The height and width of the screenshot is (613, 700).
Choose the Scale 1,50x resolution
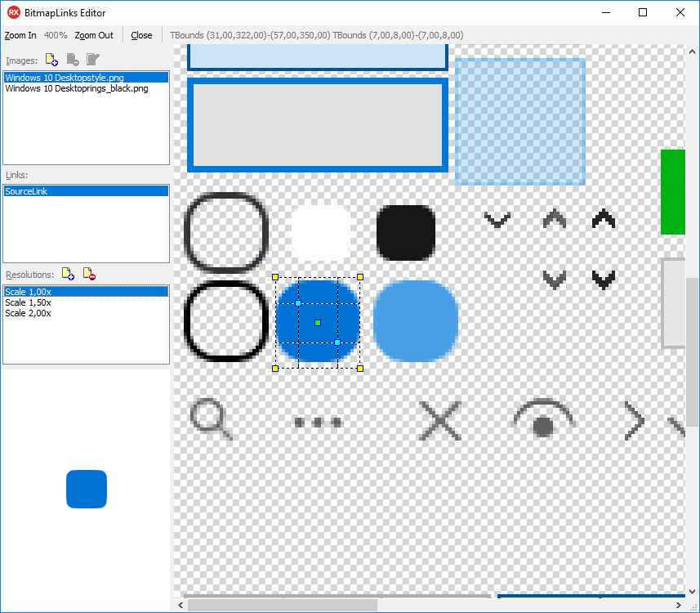(x=86, y=302)
